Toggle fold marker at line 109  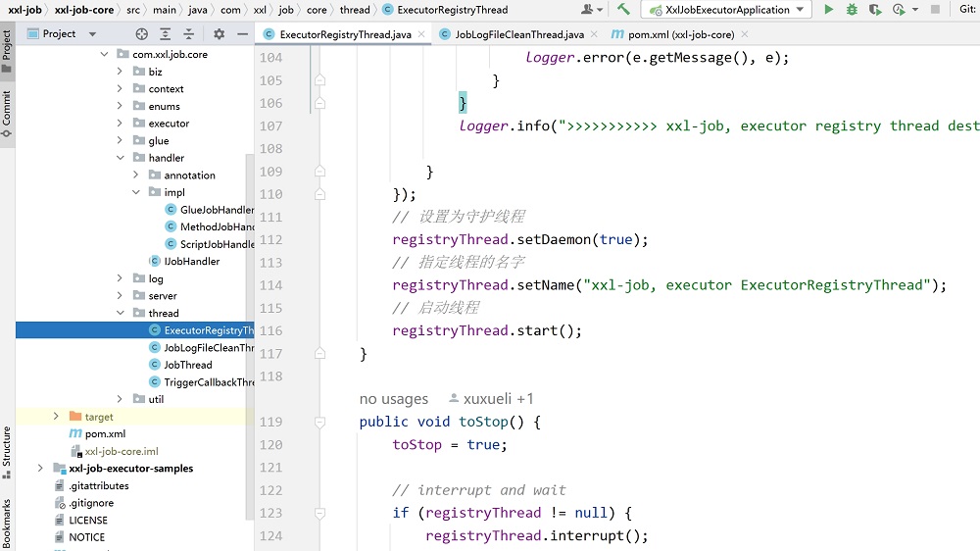[320, 172]
